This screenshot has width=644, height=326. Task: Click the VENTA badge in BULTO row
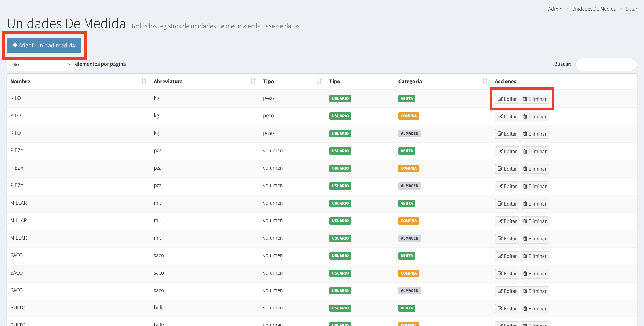tap(407, 308)
